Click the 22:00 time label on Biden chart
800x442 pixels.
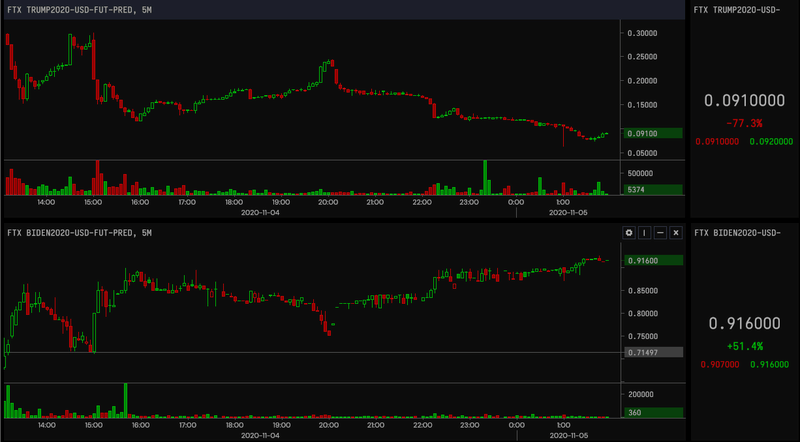pyautogui.click(x=422, y=425)
